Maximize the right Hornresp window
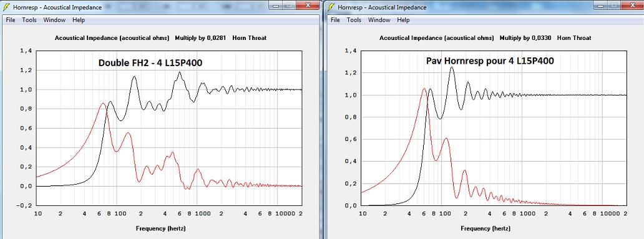The image size is (644, 239). (x=613, y=5)
